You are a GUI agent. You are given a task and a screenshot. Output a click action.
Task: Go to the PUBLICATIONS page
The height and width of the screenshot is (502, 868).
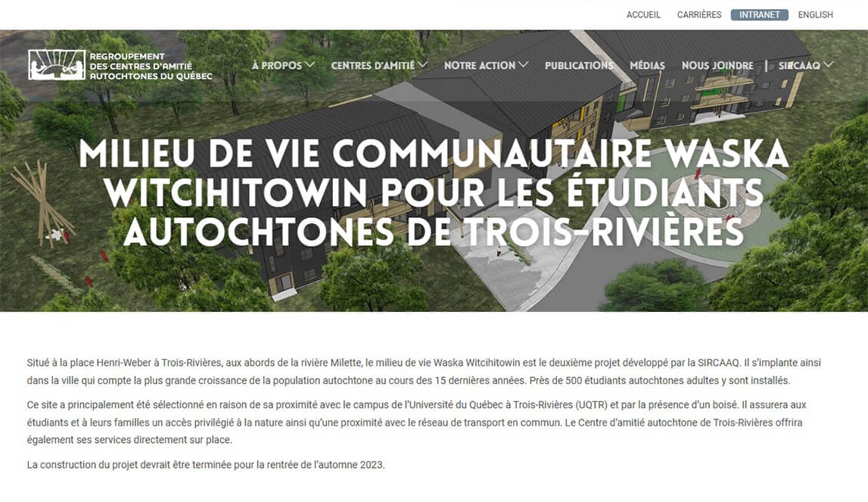coord(579,66)
